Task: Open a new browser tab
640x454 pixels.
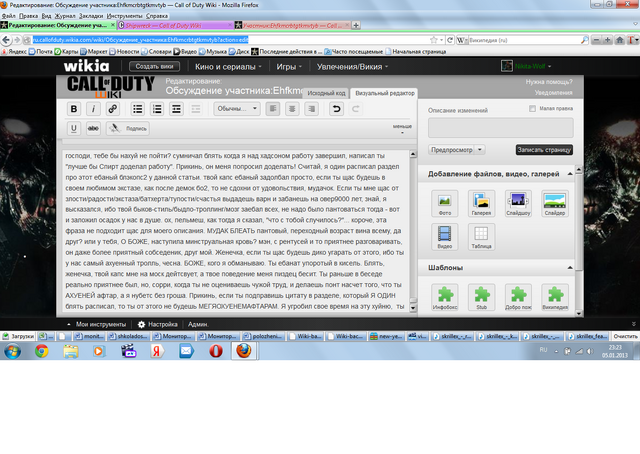Action: tap(356, 25)
